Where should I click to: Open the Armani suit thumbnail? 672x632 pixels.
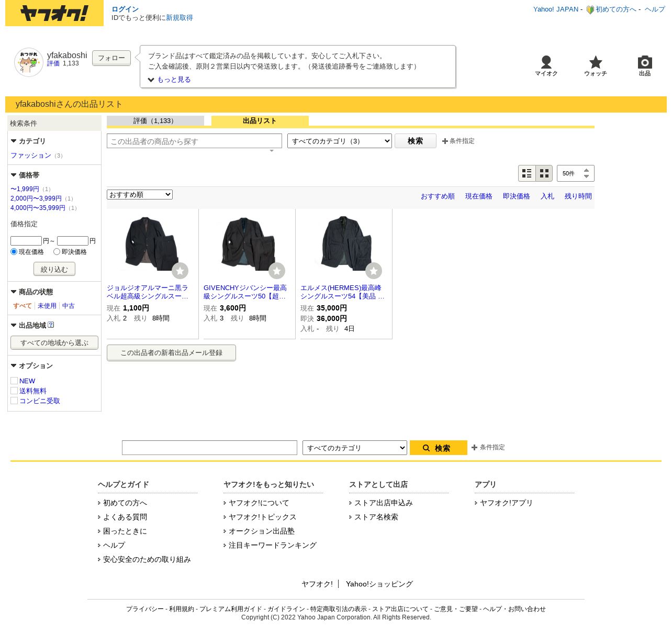152,243
